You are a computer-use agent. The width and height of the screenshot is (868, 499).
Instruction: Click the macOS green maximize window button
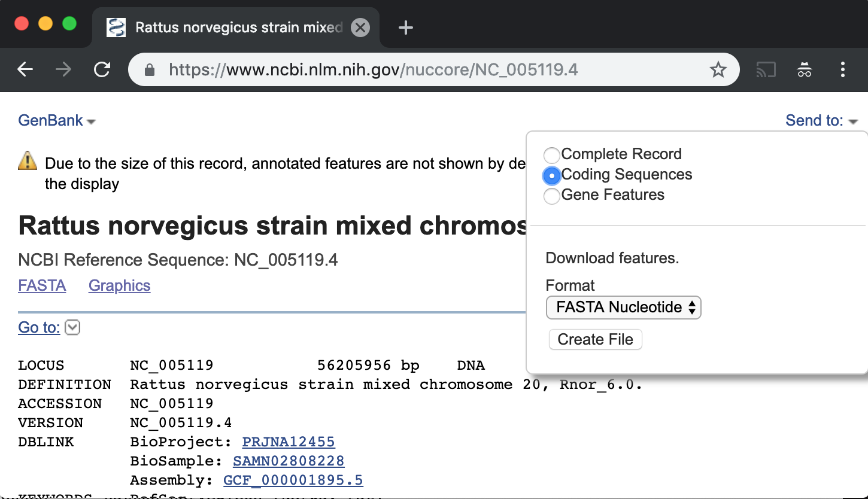[69, 24]
